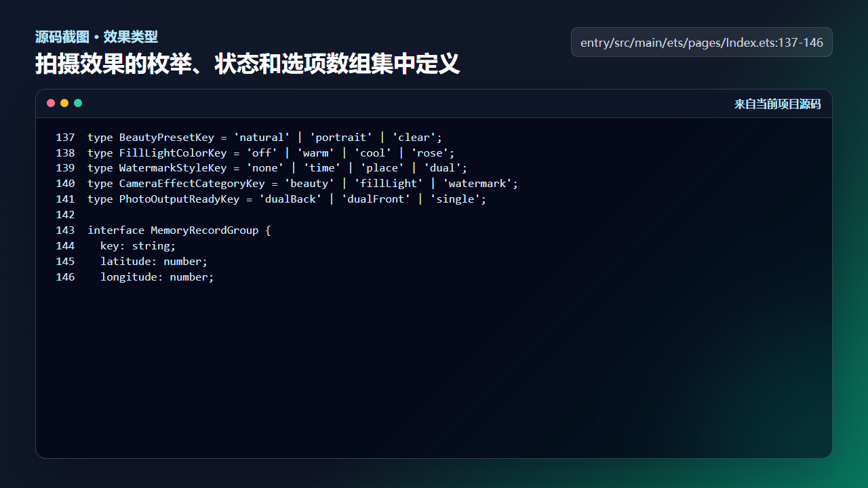Click the longitude: number; declaration
The height and width of the screenshot is (488, 868).
[157, 277]
